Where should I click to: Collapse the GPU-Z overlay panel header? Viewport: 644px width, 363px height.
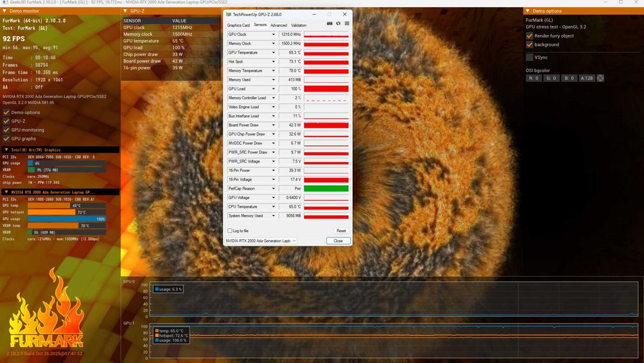click(126, 11)
